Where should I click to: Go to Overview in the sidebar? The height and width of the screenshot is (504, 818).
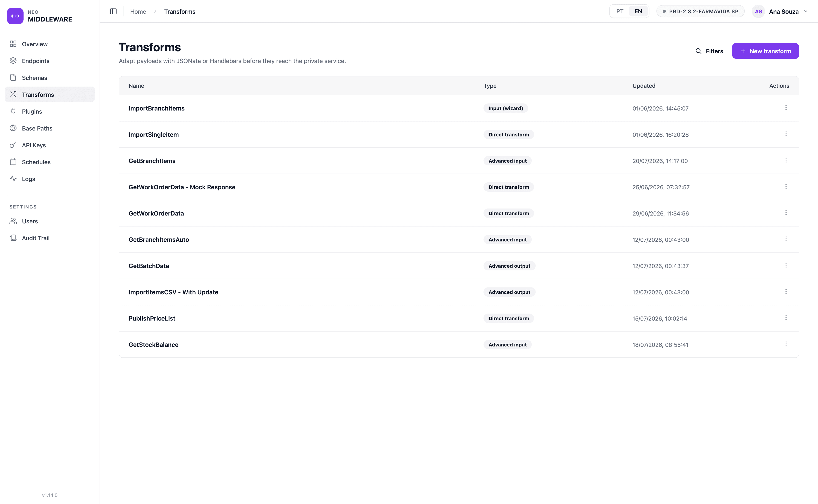(x=50, y=44)
